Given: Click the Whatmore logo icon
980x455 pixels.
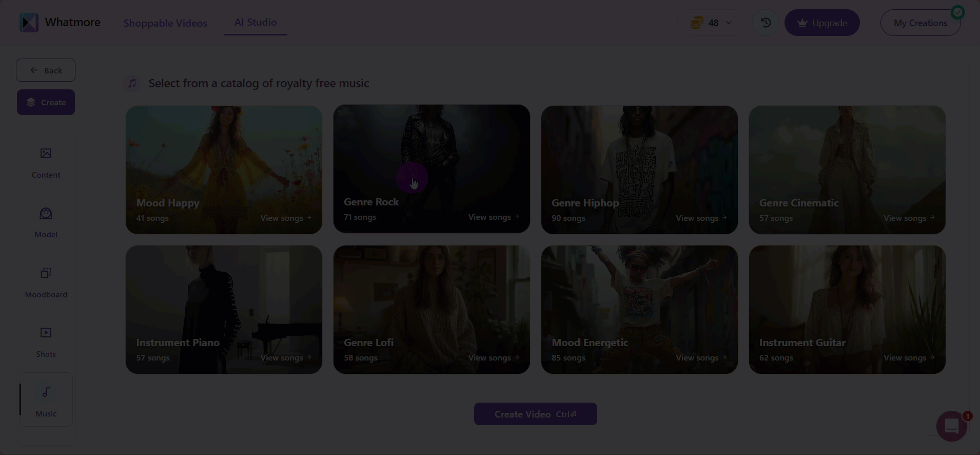Looking at the screenshot, I should click(29, 23).
